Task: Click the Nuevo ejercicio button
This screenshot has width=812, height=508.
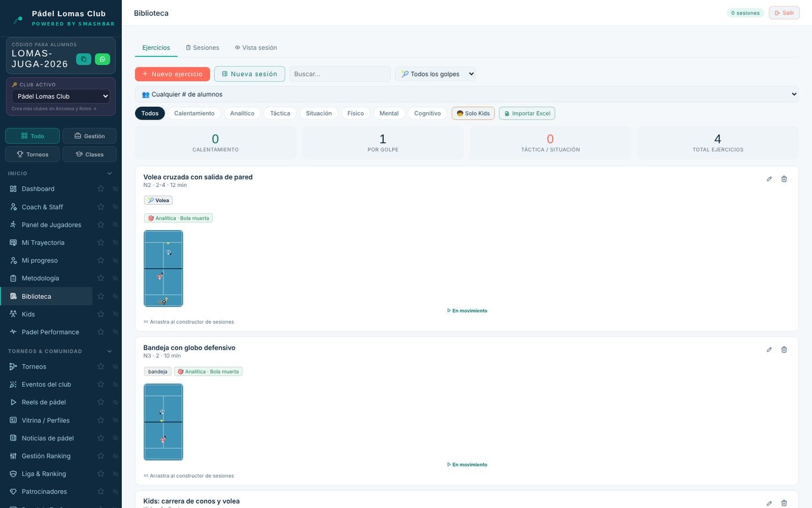Action: 172,74
